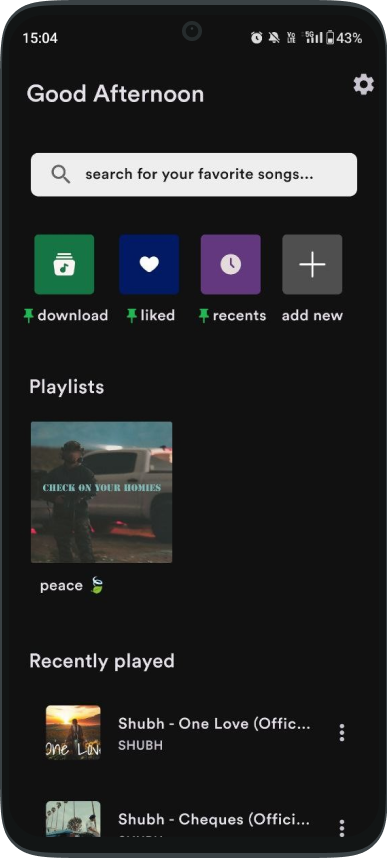
Task: Focus the search for your favorite songs field
Action: pyautogui.click(x=194, y=175)
